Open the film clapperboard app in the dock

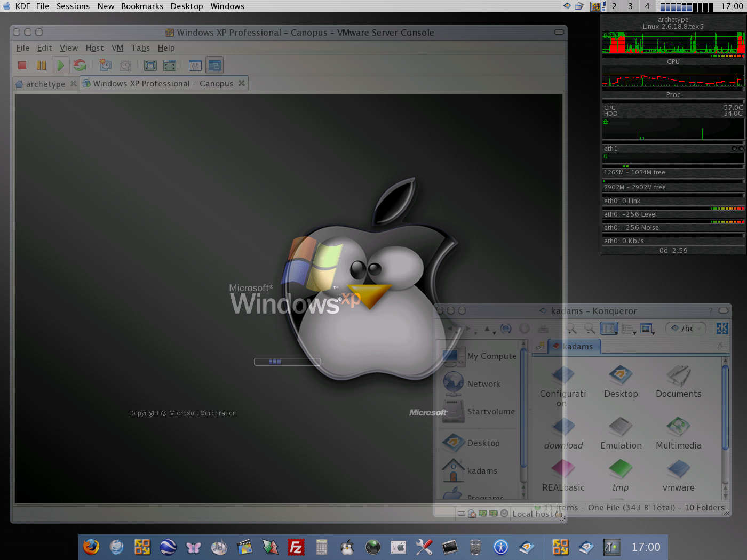[245, 547]
